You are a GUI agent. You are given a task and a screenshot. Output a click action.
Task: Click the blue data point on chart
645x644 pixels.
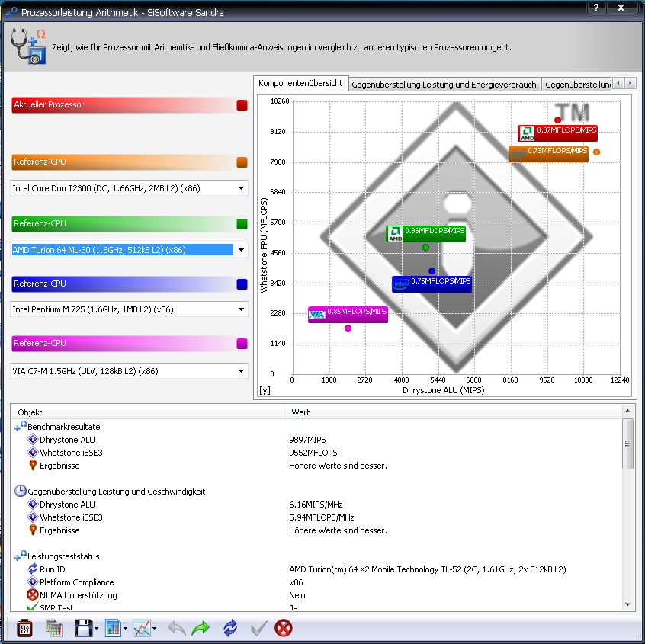click(x=432, y=271)
